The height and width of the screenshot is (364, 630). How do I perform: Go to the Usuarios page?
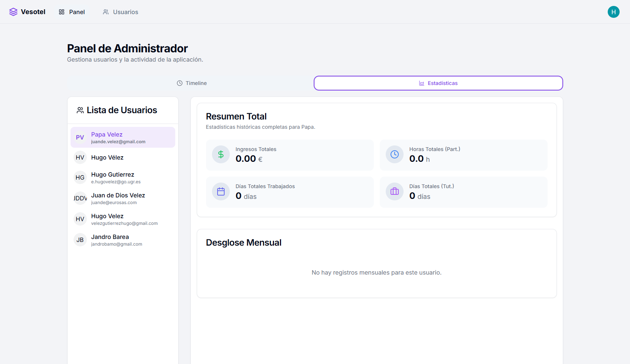121,12
